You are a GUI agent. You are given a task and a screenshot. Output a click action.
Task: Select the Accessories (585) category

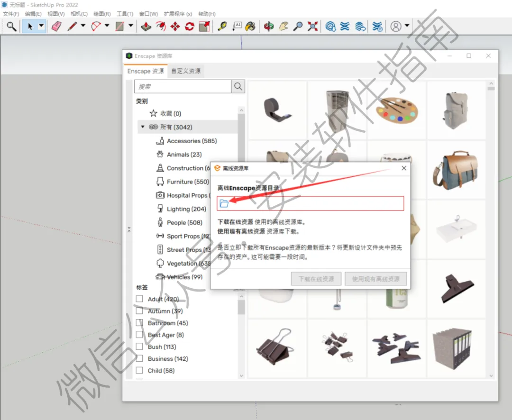tap(186, 141)
